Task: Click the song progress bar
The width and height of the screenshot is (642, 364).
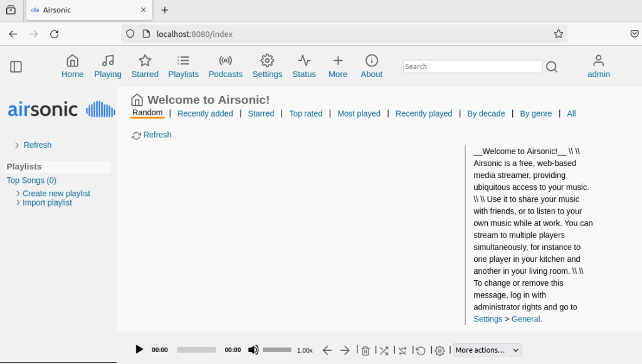Action: (x=196, y=350)
